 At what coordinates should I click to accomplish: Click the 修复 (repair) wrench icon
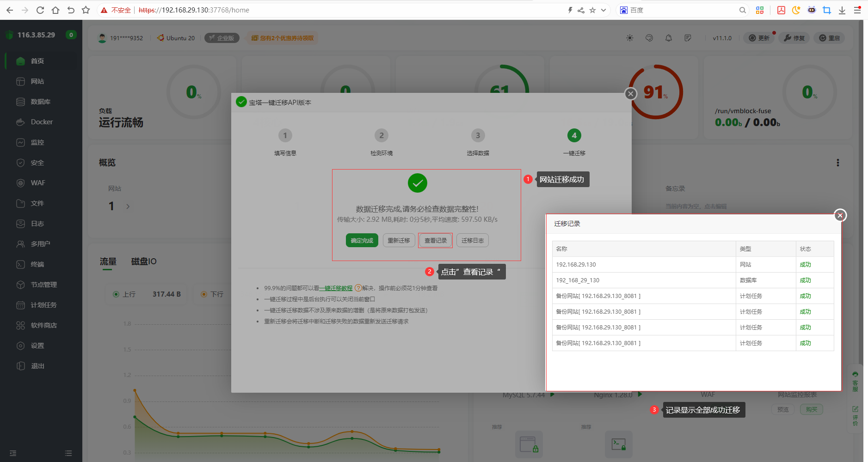[794, 38]
